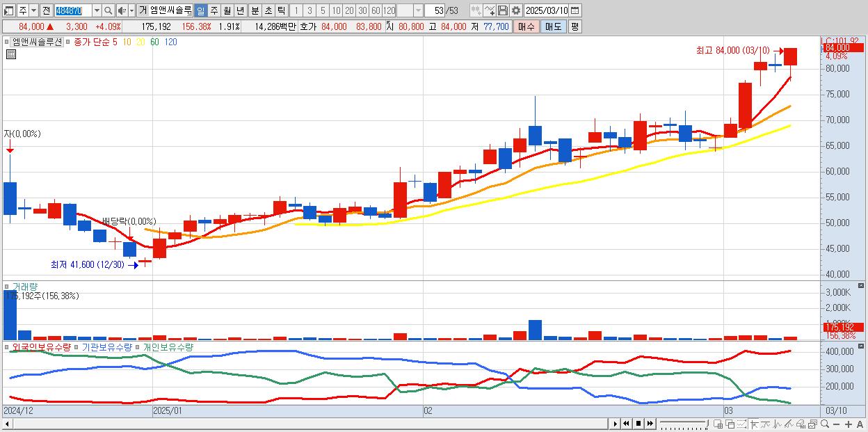Image resolution: width=868 pixels, height=432 pixels.
Task: Choose interval 10 button
Action: tap(336, 10)
